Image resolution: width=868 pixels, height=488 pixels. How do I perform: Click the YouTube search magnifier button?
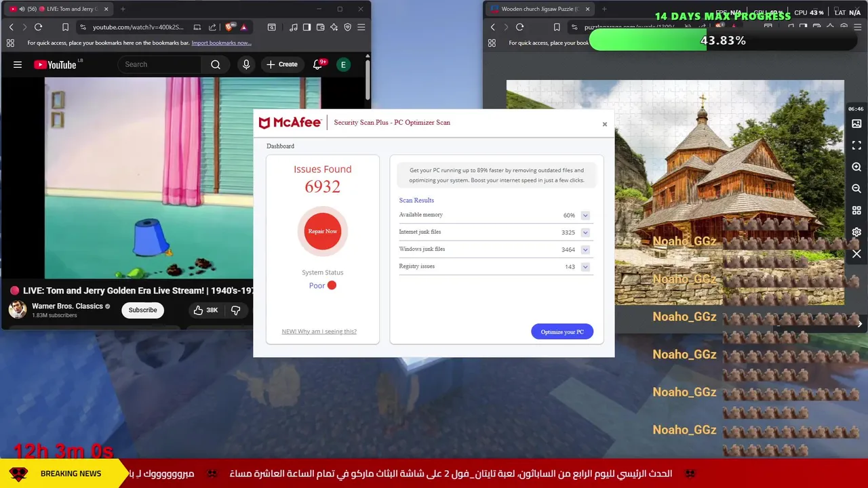[216, 64]
